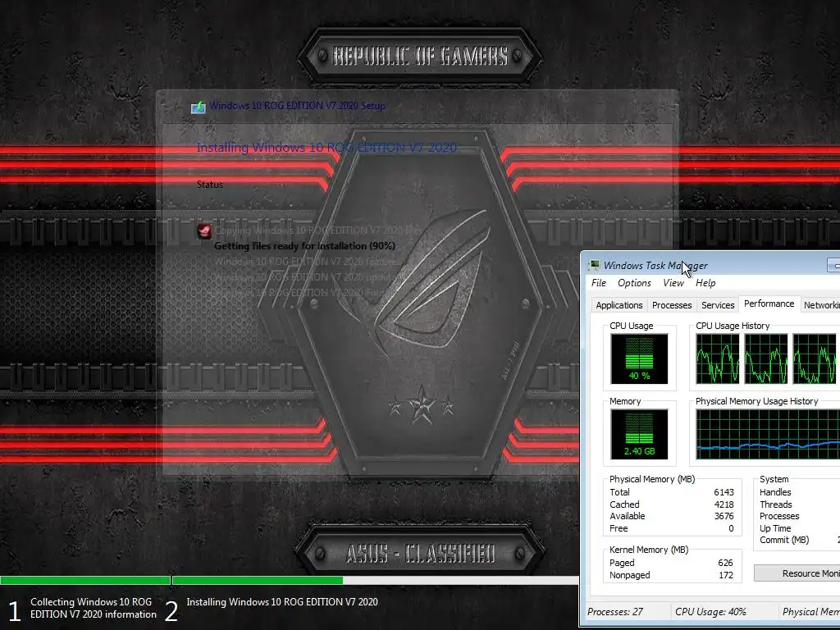Click the Nonpaged value 172
Viewport: 840px width, 630px height.
[726, 575]
